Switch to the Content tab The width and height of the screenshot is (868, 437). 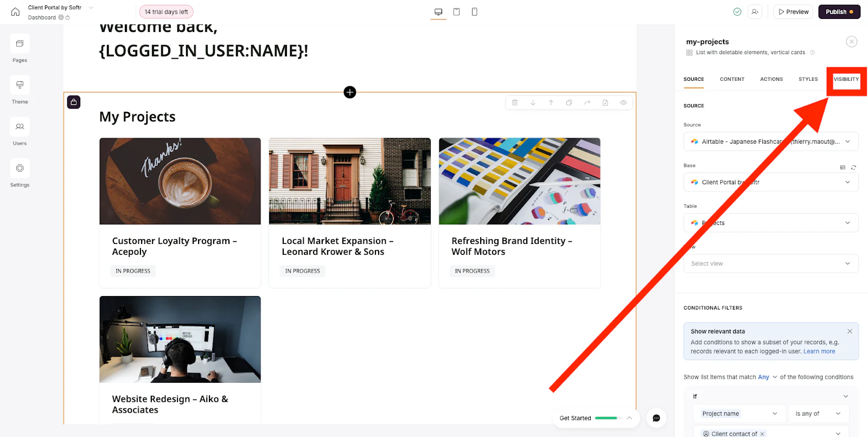(732, 79)
